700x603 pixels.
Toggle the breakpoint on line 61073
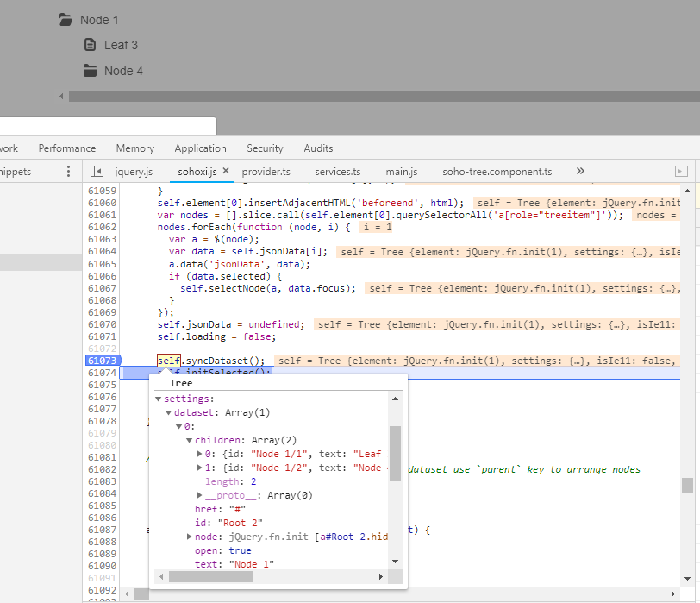point(102,360)
